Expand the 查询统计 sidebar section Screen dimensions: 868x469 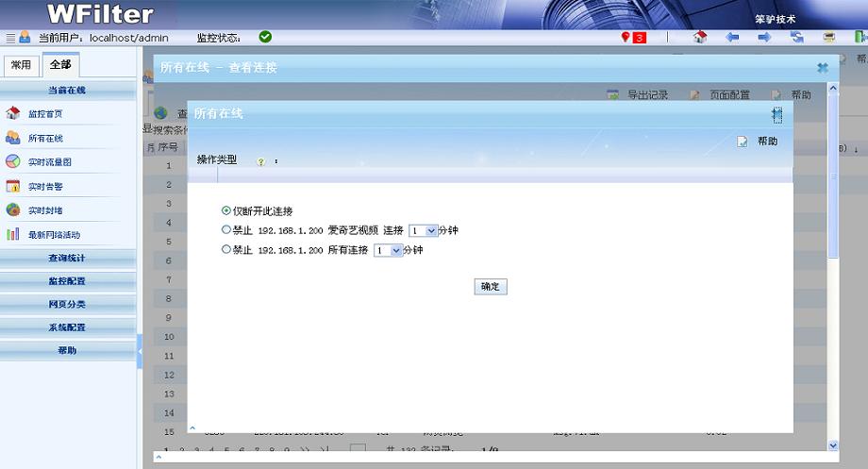point(67,258)
